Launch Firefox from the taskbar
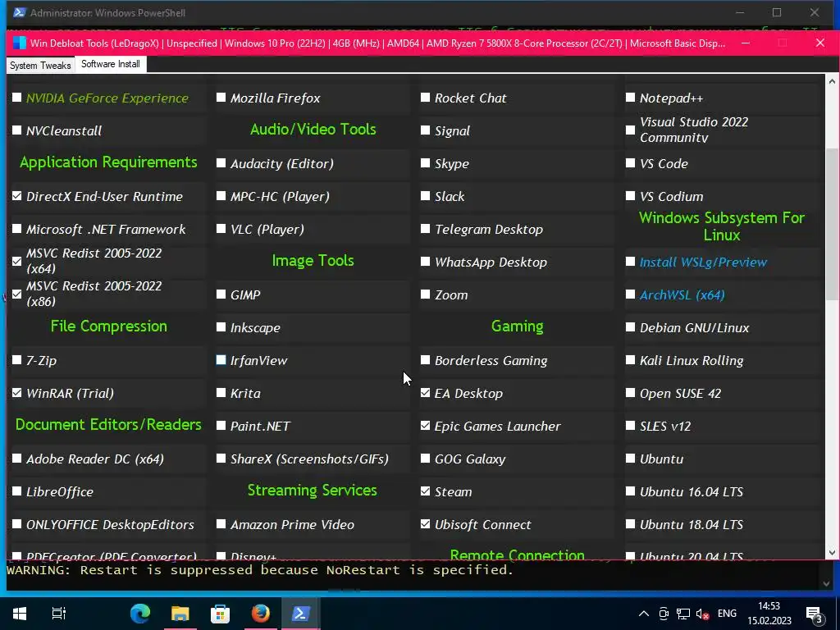 [260, 614]
